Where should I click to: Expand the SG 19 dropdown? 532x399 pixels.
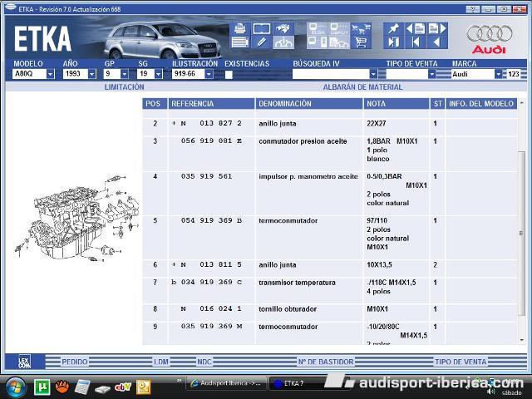click(158, 74)
